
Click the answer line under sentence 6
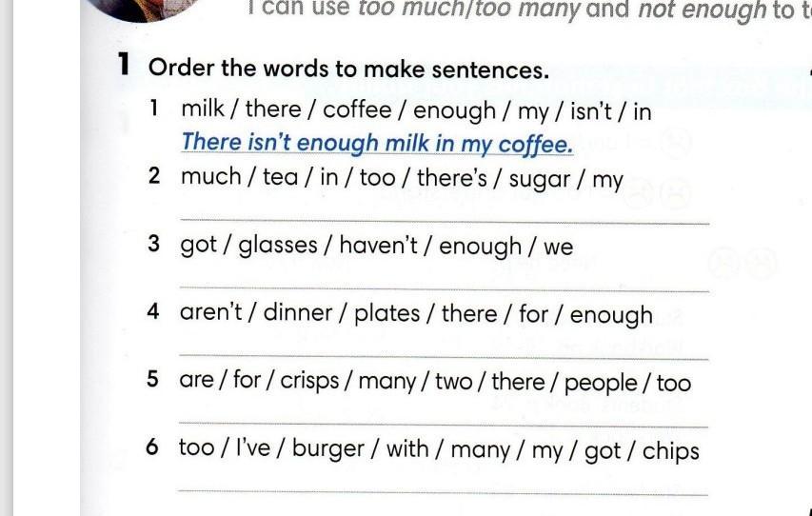tap(445, 491)
